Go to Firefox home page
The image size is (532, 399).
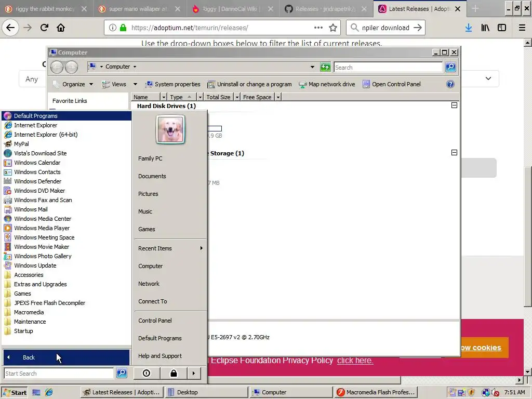61,28
